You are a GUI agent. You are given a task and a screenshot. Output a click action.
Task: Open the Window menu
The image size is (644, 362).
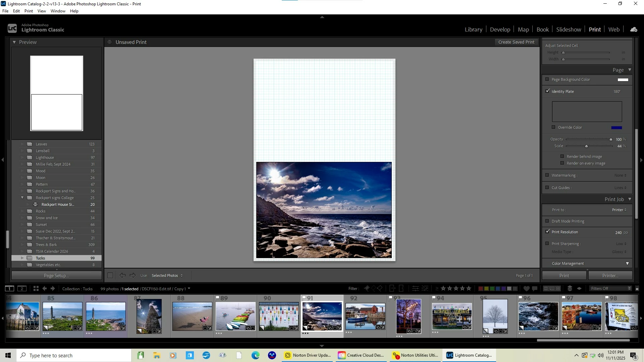pyautogui.click(x=58, y=11)
